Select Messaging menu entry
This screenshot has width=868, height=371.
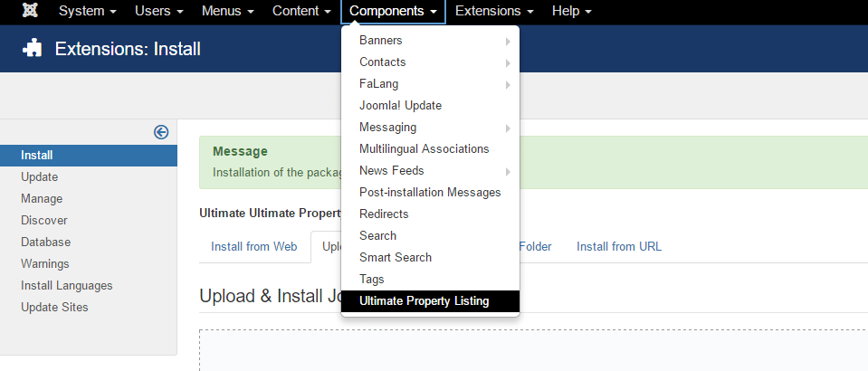[x=430, y=128]
